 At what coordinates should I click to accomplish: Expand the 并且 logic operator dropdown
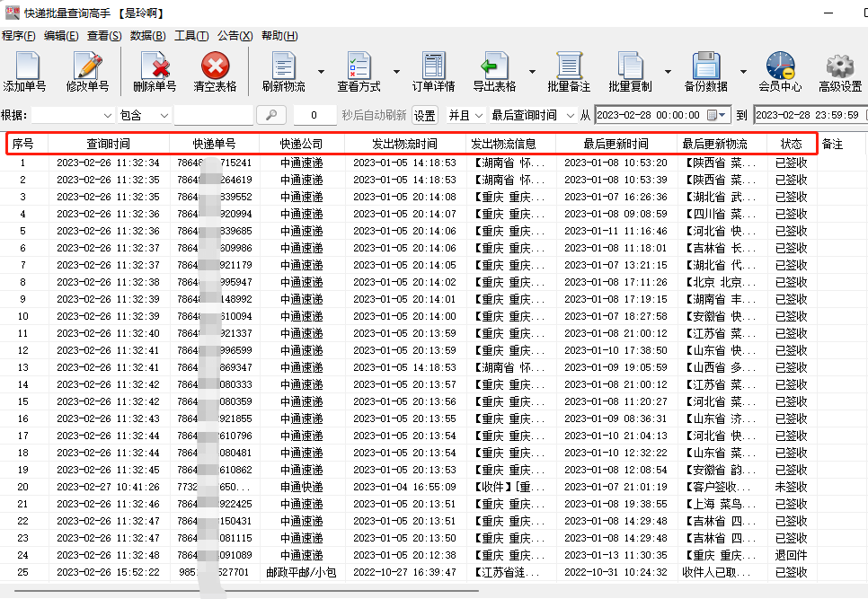466,115
